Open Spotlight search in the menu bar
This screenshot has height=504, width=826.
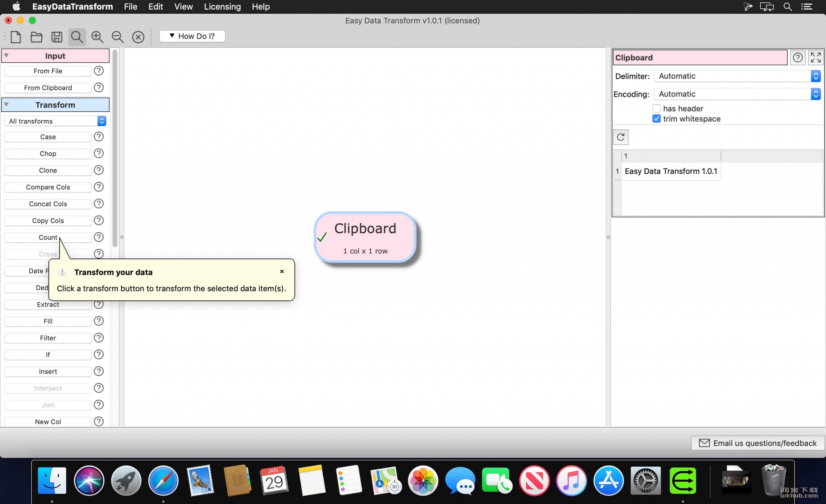(788, 7)
